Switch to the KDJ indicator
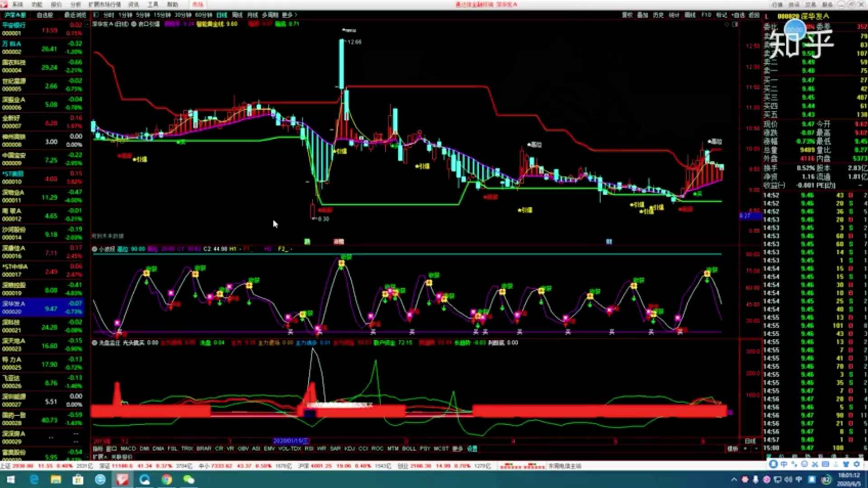 pyautogui.click(x=349, y=449)
